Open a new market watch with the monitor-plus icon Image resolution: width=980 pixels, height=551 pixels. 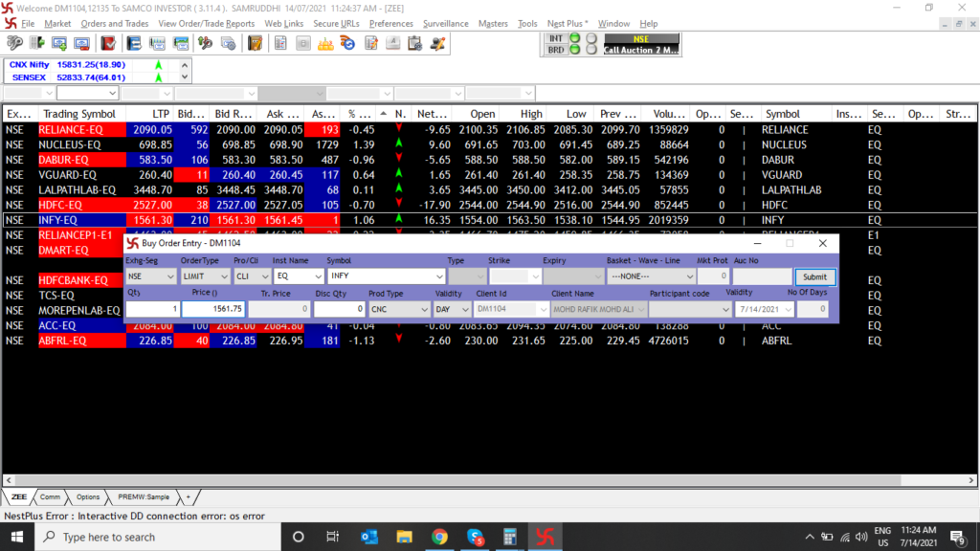click(60, 43)
